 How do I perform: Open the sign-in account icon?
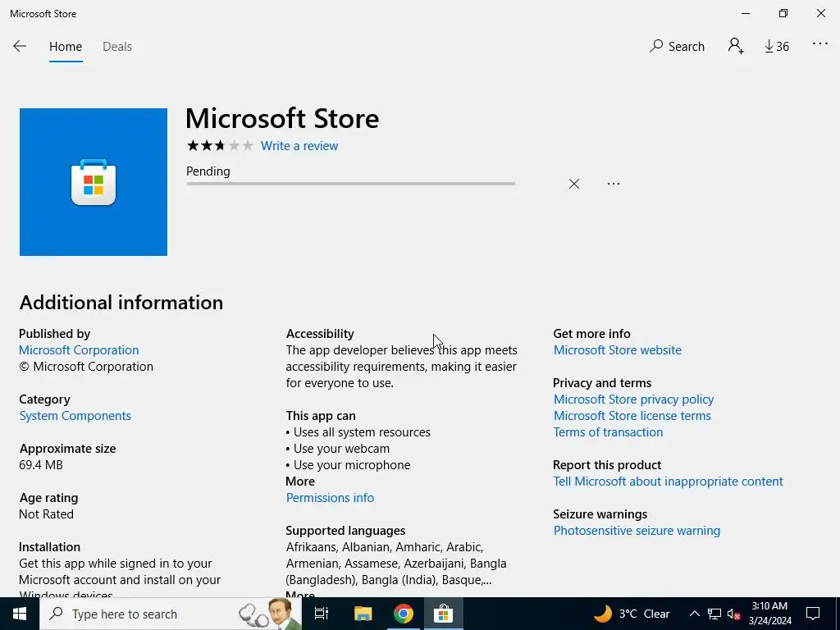click(736, 46)
